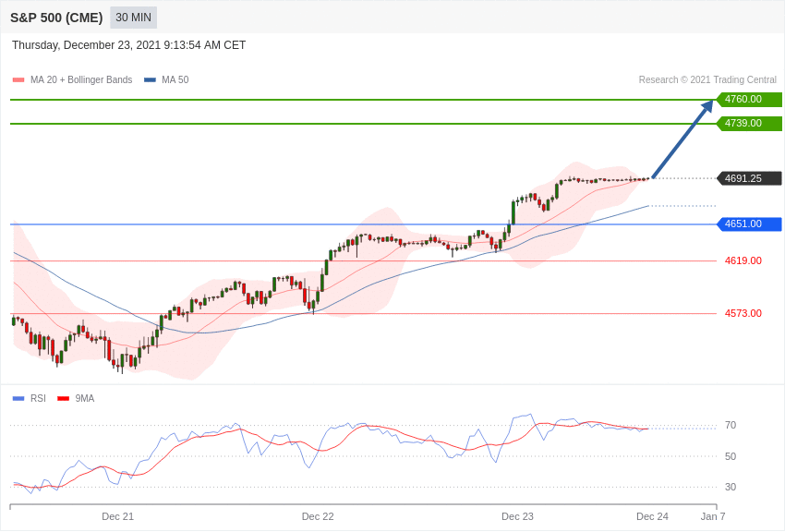The width and height of the screenshot is (785, 532).
Task: Click the RSI 70 level label
Action: click(x=731, y=426)
